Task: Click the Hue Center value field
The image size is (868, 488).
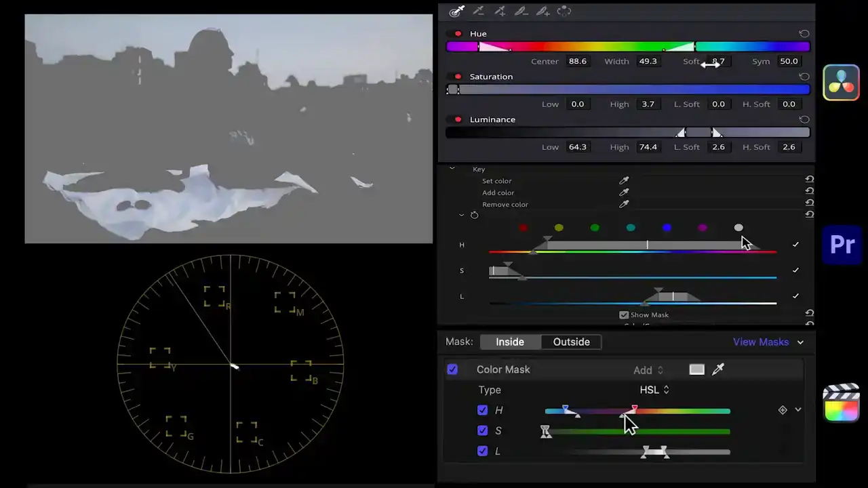Action: pyautogui.click(x=578, y=61)
